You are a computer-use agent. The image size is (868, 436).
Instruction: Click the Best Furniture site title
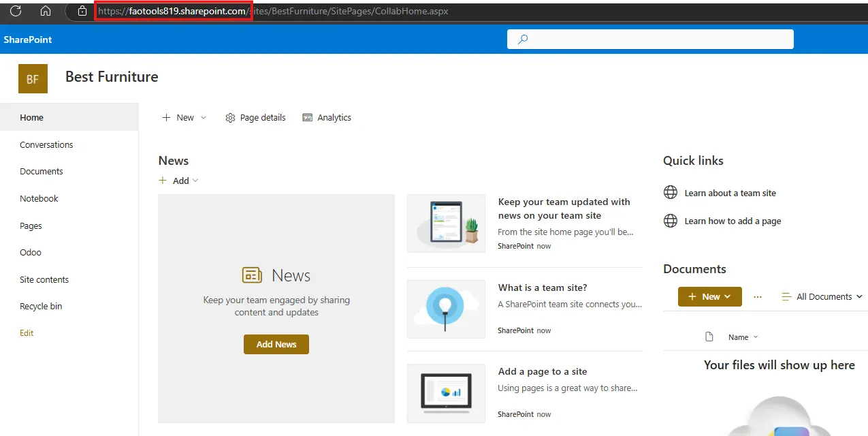pyautogui.click(x=112, y=77)
